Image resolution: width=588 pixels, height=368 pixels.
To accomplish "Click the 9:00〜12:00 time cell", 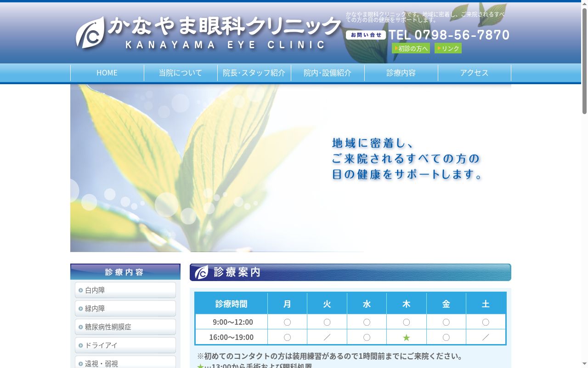I will click(x=232, y=322).
